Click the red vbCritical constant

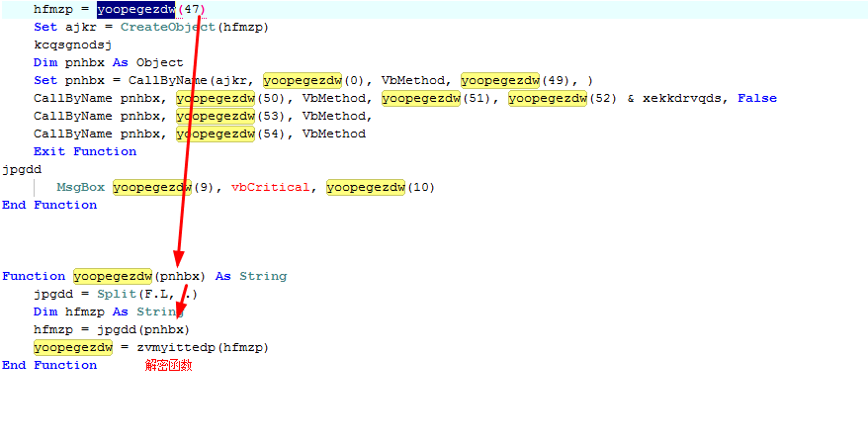pyautogui.click(x=270, y=188)
